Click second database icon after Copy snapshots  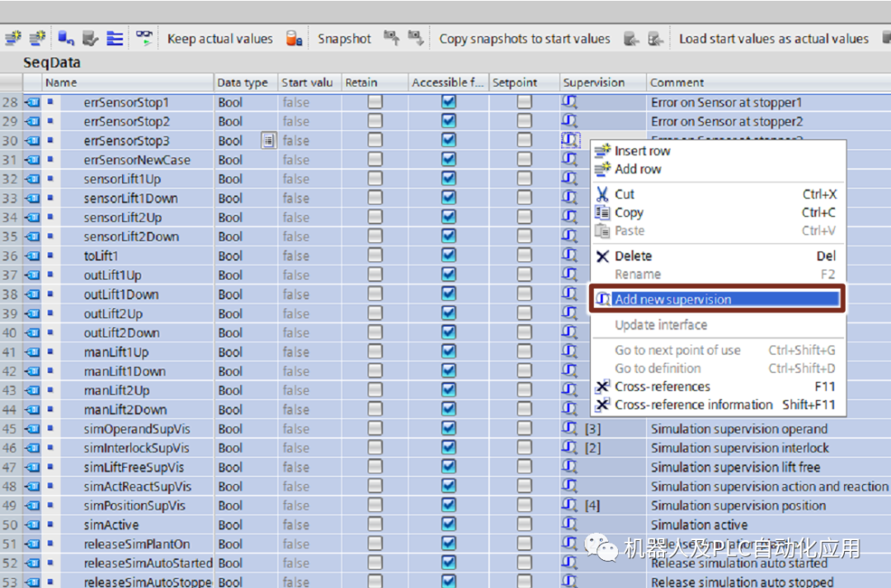tap(656, 39)
